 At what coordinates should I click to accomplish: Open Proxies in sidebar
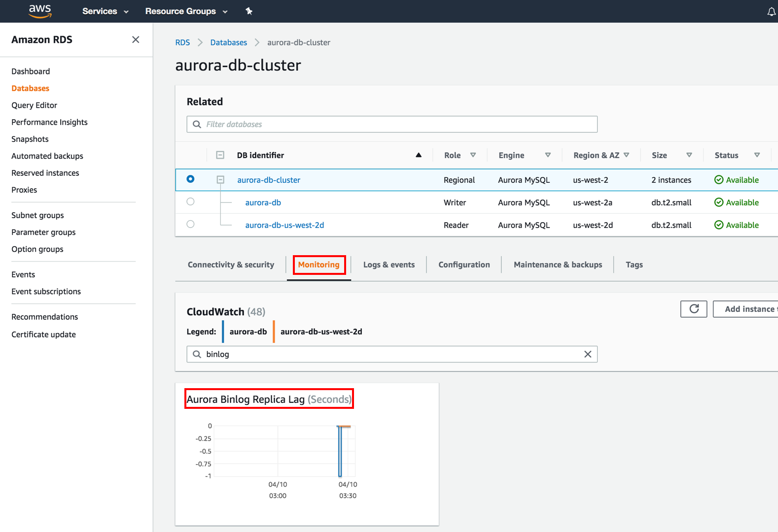(24, 190)
